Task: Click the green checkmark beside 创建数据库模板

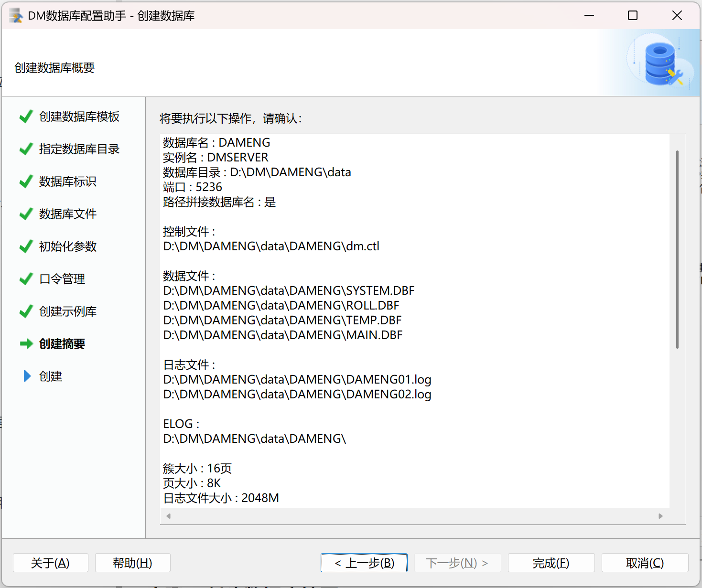Action: [x=26, y=117]
